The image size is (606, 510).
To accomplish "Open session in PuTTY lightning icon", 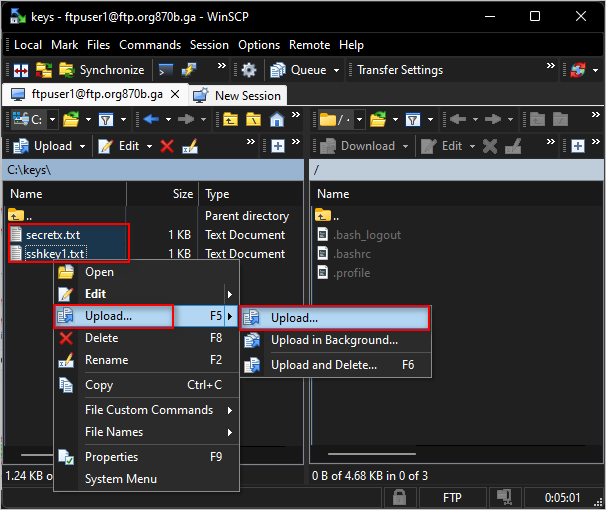I will 189,70.
